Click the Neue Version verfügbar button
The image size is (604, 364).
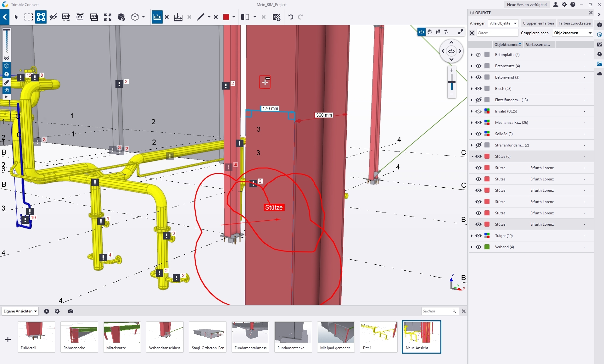click(x=527, y=5)
